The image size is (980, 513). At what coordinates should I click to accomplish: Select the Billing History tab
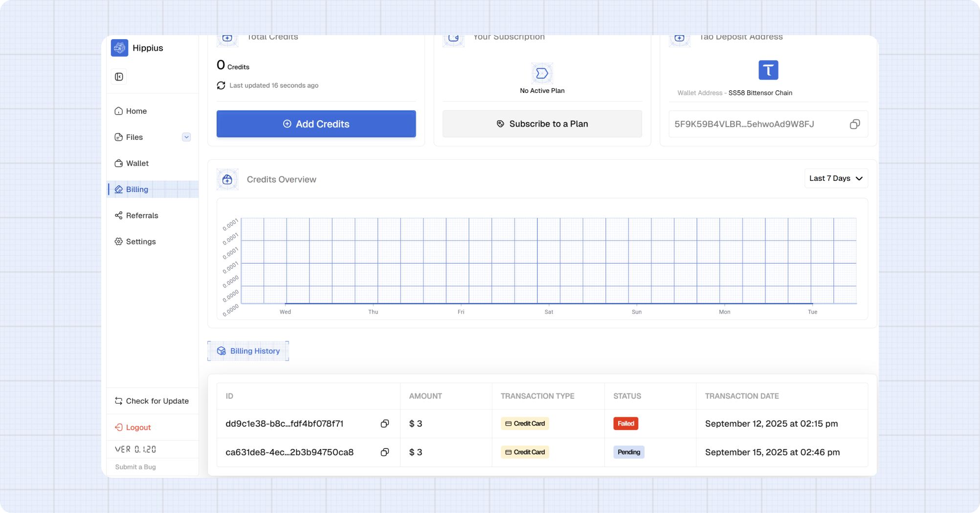[248, 351]
